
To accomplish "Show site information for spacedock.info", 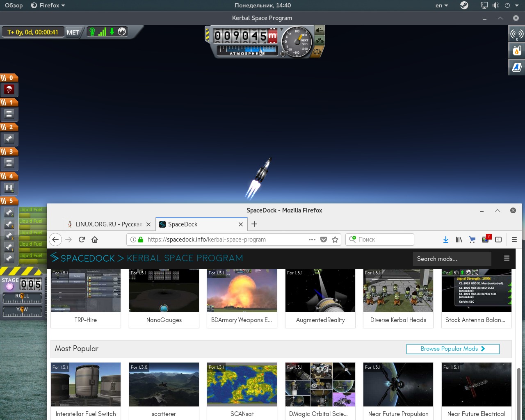I will tap(133, 240).
